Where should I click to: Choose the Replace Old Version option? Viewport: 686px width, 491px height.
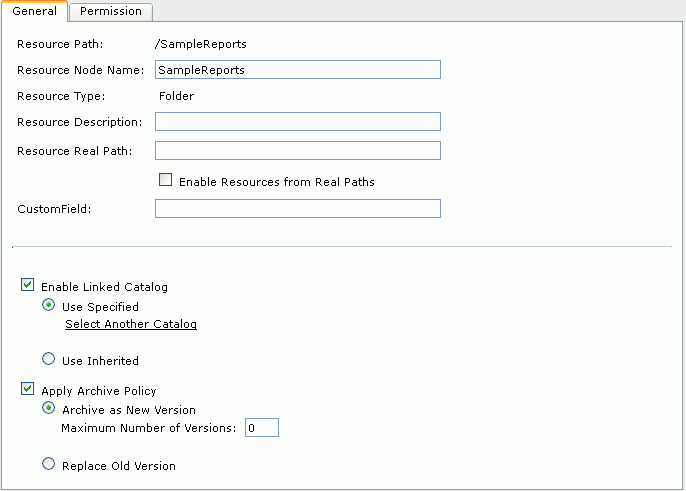pyautogui.click(x=49, y=463)
